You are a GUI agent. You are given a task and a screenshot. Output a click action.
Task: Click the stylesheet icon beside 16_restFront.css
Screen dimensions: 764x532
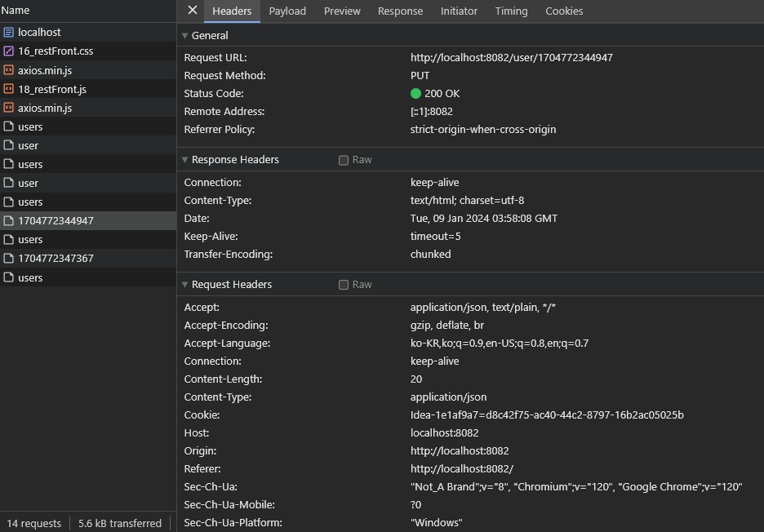[x=8, y=51]
